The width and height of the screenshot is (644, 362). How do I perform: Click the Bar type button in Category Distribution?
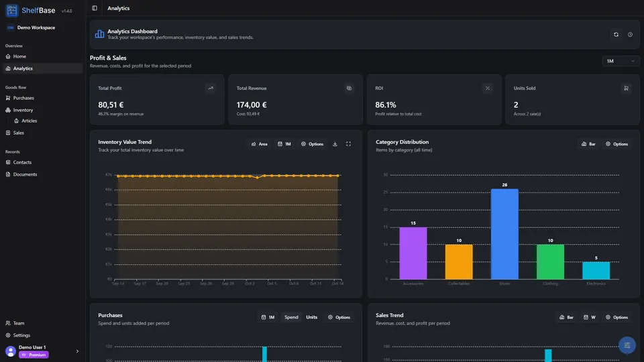click(x=588, y=144)
